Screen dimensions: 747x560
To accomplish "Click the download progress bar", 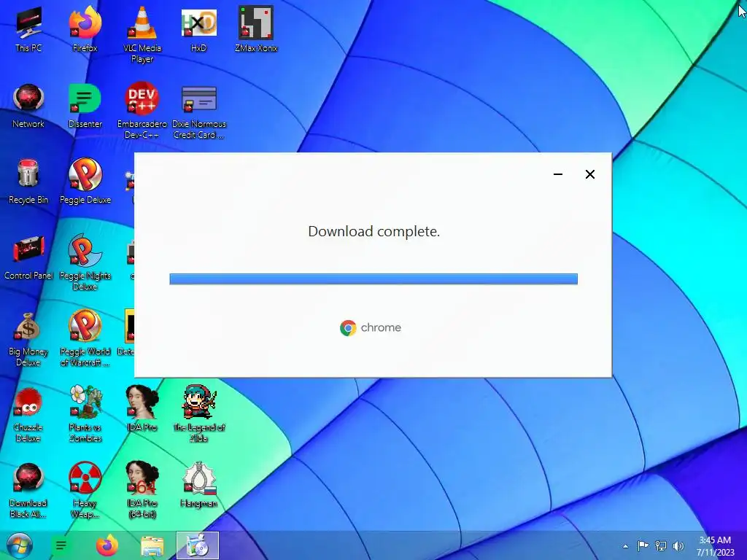I will coord(373,279).
